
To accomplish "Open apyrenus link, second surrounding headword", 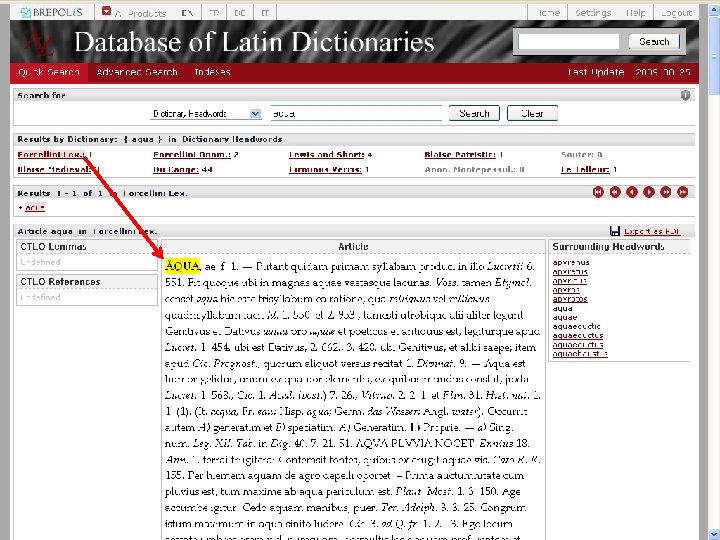I will tap(570, 271).
